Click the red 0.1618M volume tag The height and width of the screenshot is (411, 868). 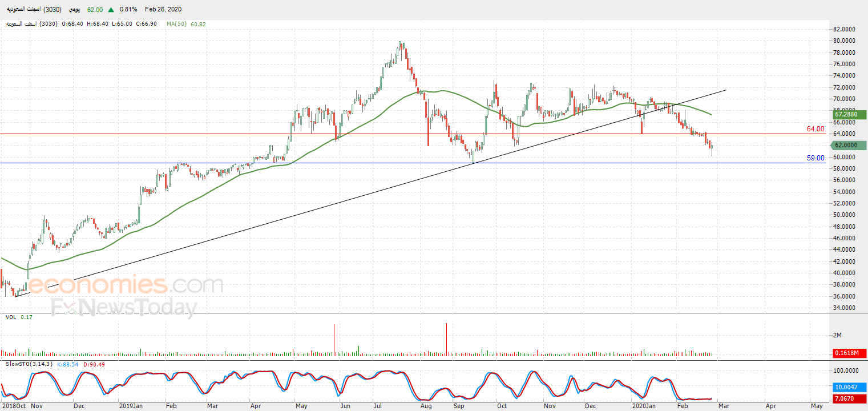tap(850, 353)
